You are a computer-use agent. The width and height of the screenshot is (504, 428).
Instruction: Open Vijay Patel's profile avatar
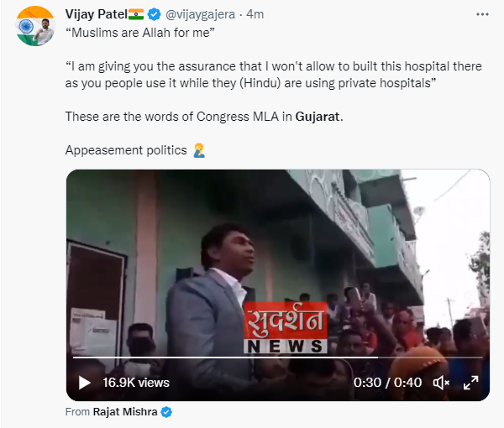tap(35, 27)
